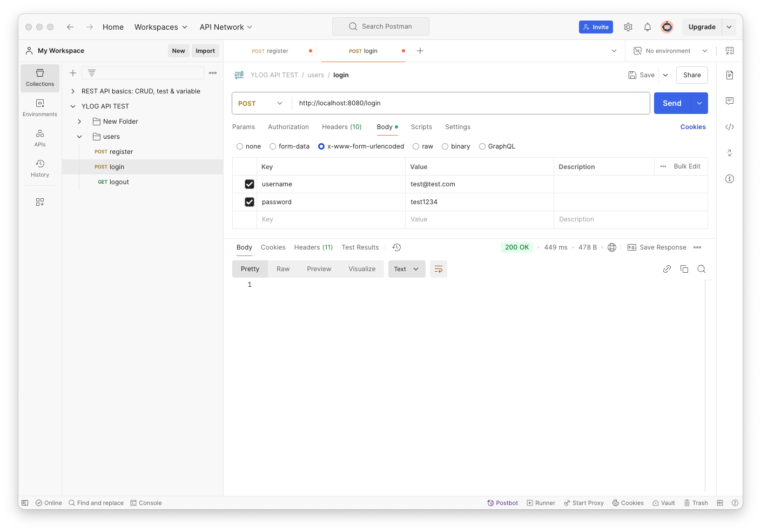This screenshot has height=532, width=761.
Task: Click the response history clock icon
Action: click(396, 247)
